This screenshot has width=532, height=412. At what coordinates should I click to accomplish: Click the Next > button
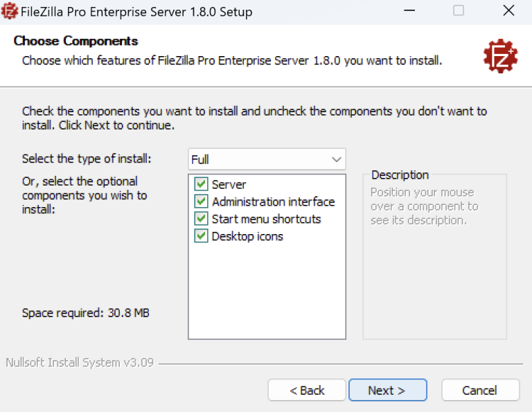(x=387, y=391)
